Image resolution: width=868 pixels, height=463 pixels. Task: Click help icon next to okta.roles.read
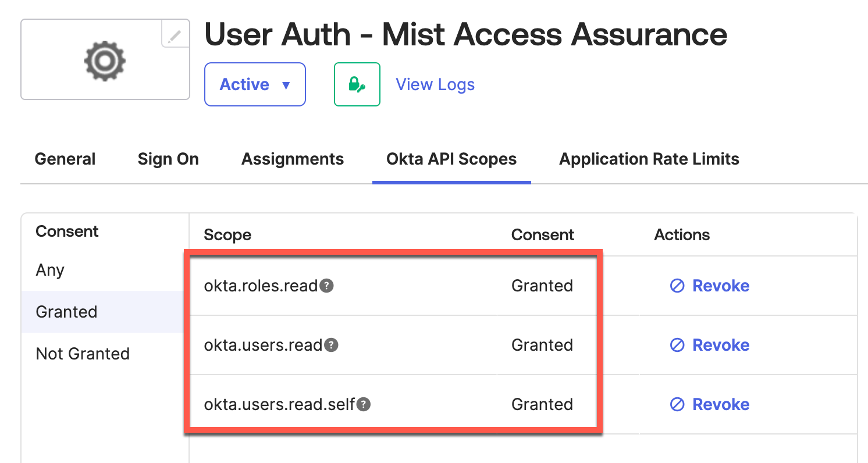(328, 286)
